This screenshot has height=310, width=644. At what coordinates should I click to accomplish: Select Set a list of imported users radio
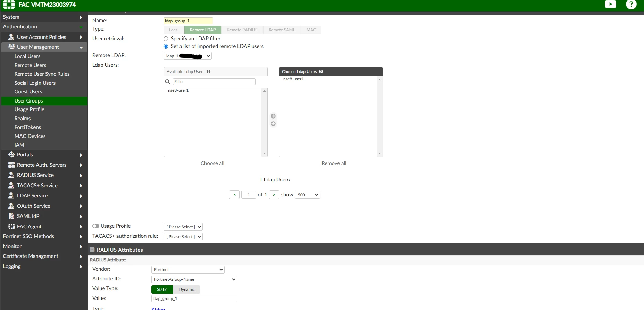click(x=166, y=46)
